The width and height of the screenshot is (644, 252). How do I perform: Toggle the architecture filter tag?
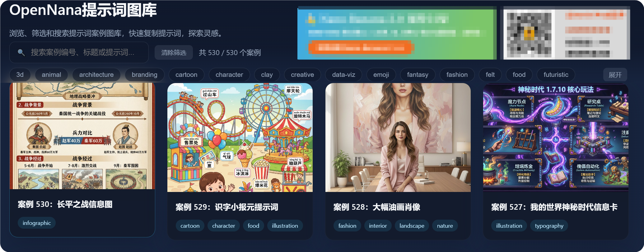tap(96, 75)
